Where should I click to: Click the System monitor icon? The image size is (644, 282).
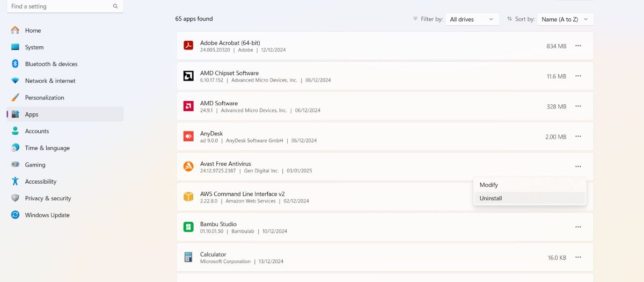(x=15, y=47)
